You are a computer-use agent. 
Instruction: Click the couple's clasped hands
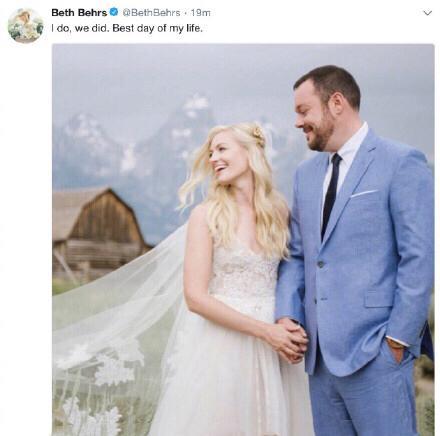(289, 340)
